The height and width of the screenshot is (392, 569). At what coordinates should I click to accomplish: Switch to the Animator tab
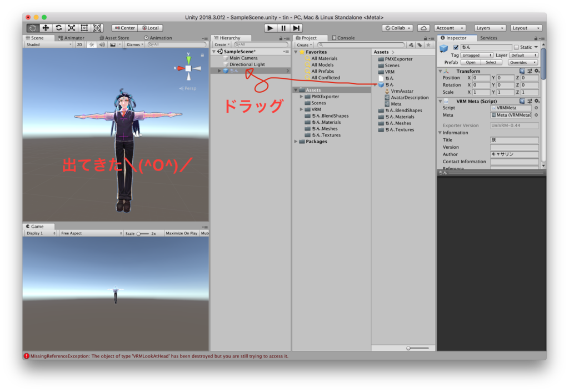point(71,38)
